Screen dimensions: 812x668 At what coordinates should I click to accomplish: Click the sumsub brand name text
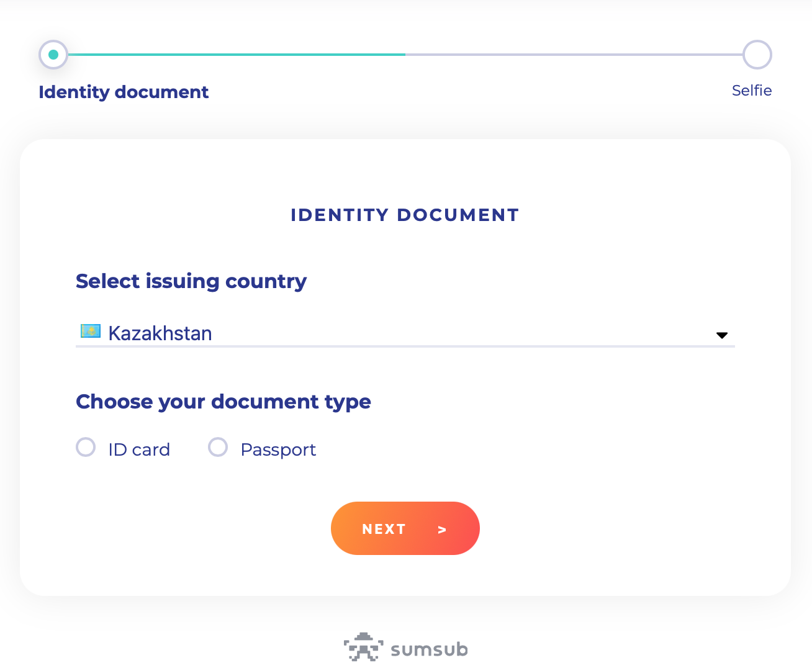(429, 649)
